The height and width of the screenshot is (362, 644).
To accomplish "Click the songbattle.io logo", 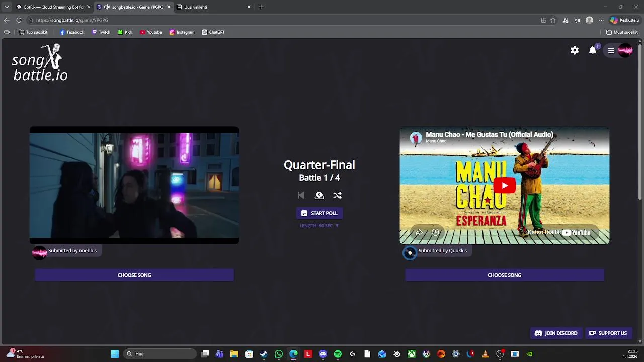I will (x=40, y=63).
